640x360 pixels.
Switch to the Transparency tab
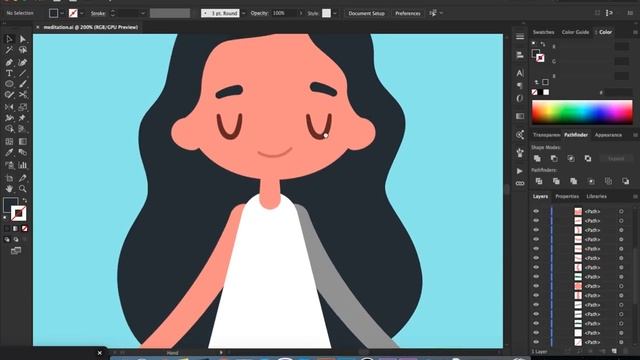(546, 135)
